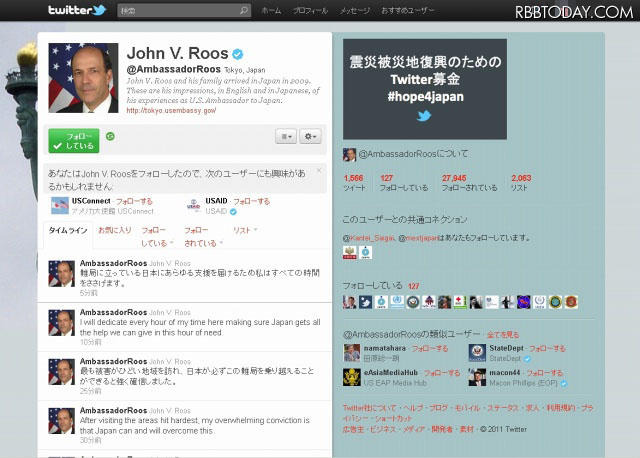Click the search magnifier icon
640x458 pixels.
click(244, 10)
